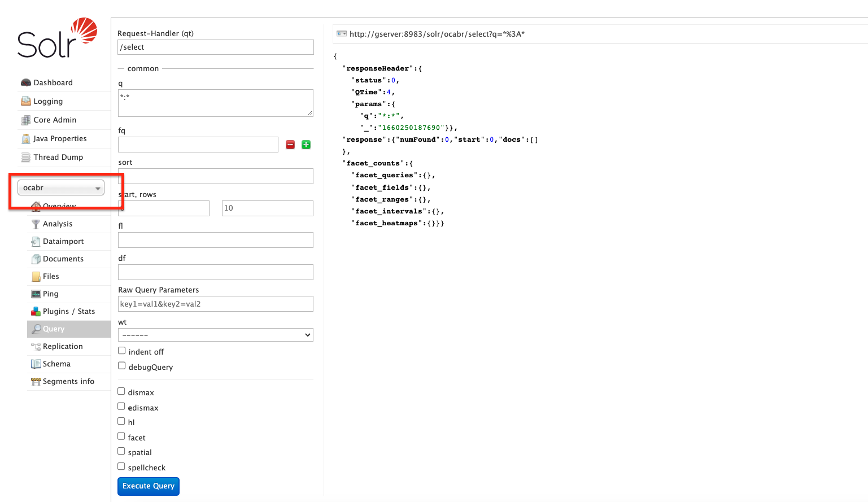Click the "1660250187690" value in params
868x502 pixels.
411,128
